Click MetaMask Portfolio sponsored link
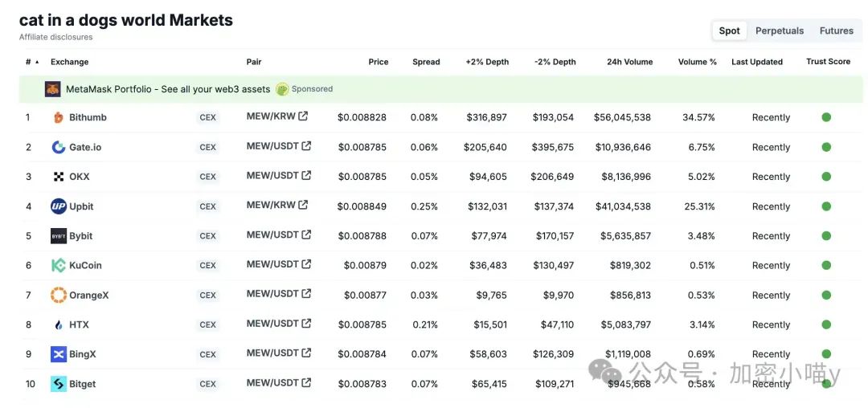 (x=168, y=89)
